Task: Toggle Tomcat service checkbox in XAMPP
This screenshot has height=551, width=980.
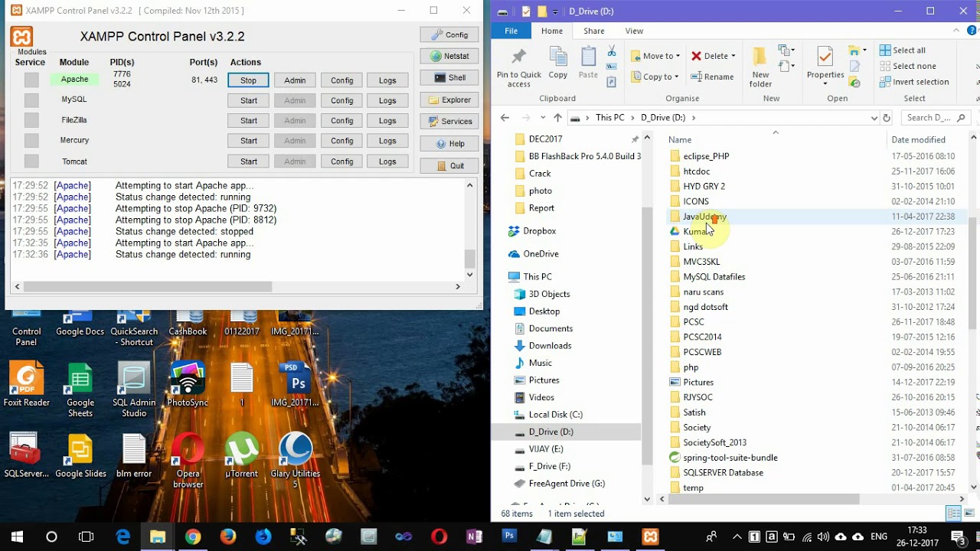Action: tap(31, 161)
